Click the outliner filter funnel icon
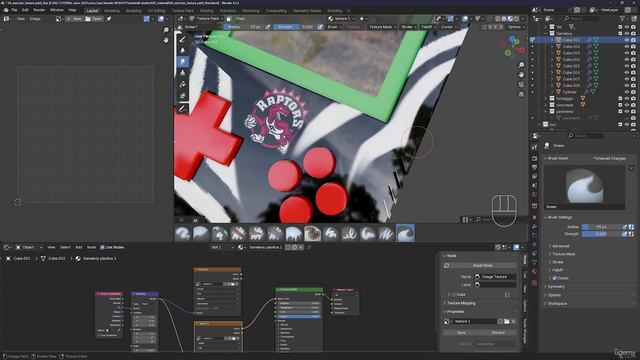Viewport: 640px width, 360px height. tap(622, 19)
